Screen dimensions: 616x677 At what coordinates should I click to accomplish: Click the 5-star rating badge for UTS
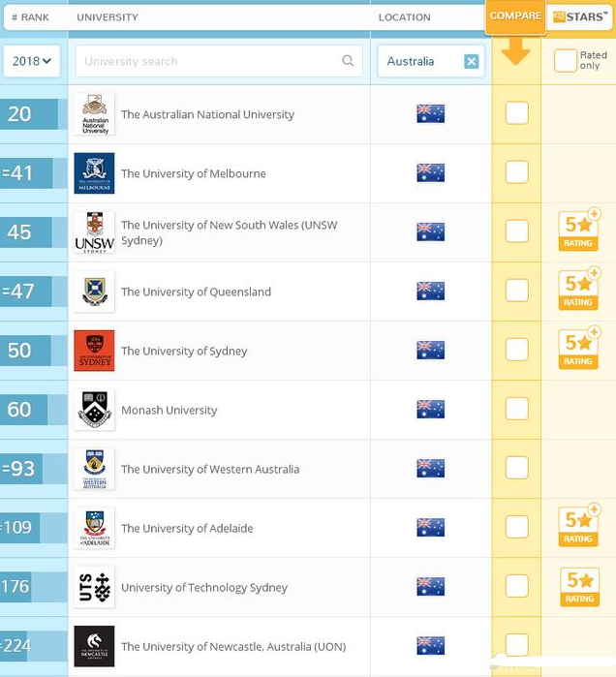pyautogui.click(x=579, y=587)
